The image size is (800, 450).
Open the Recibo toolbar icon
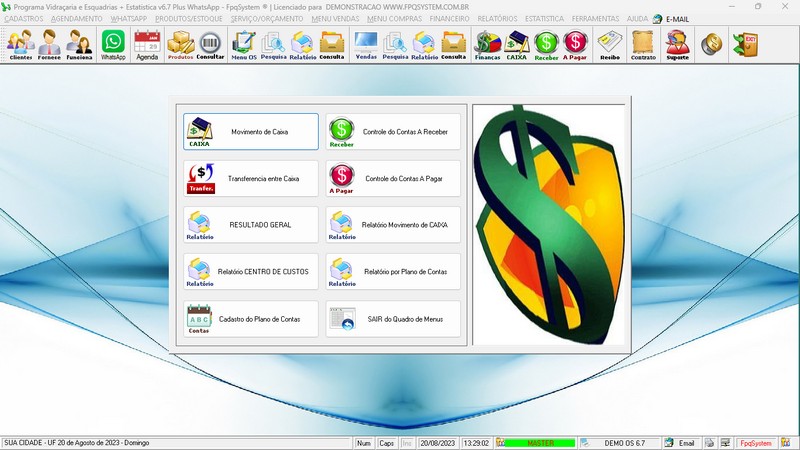pyautogui.click(x=609, y=45)
